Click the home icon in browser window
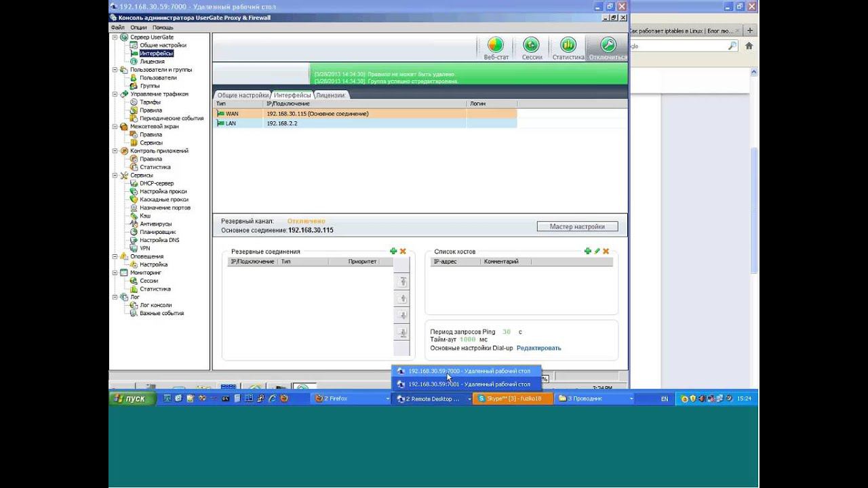The width and height of the screenshot is (868, 488). [749, 46]
